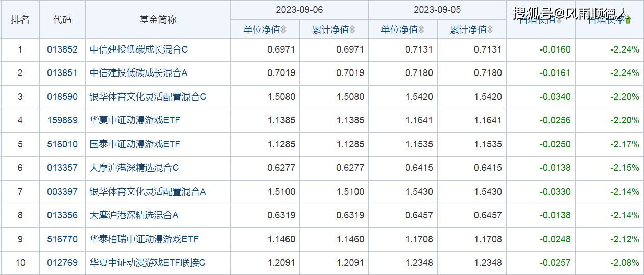
Task: Open the 大摩沪港深精选混合A fund page
Action: (134, 215)
